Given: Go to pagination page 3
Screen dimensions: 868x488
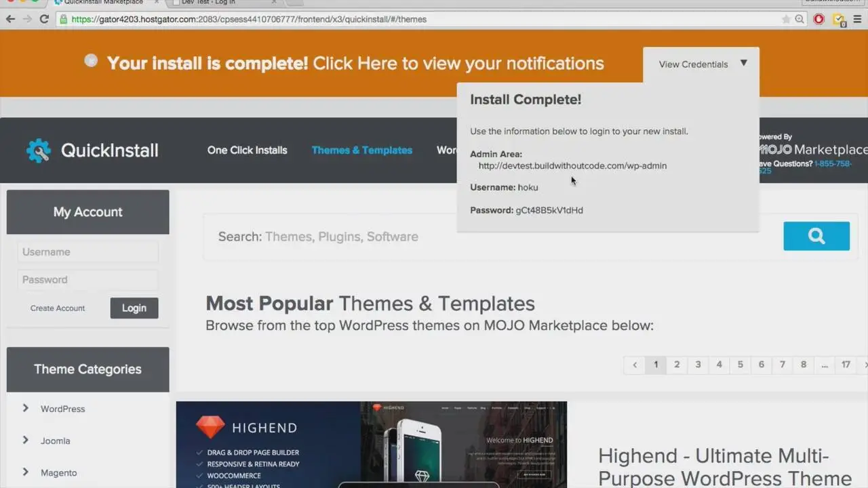Looking at the screenshot, I should point(698,365).
